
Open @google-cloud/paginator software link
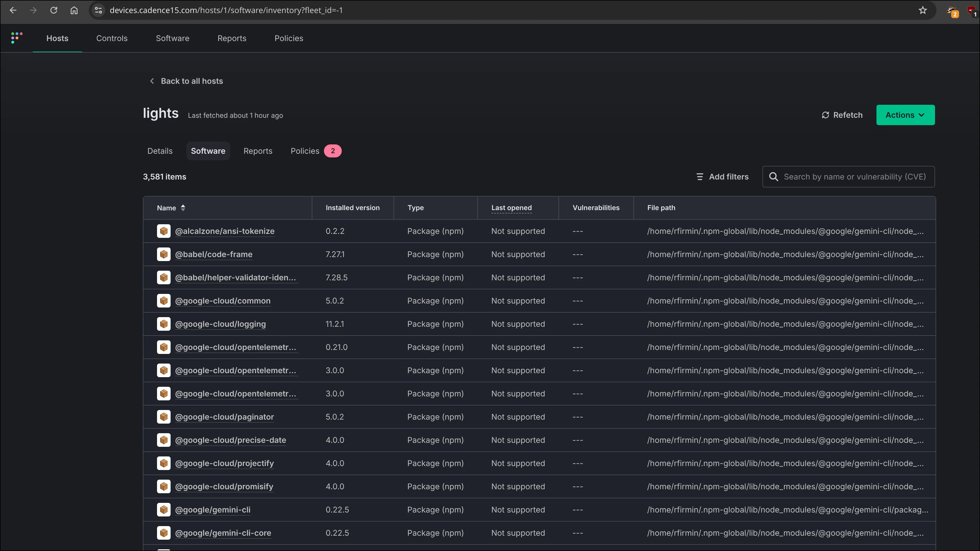pyautogui.click(x=224, y=417)
